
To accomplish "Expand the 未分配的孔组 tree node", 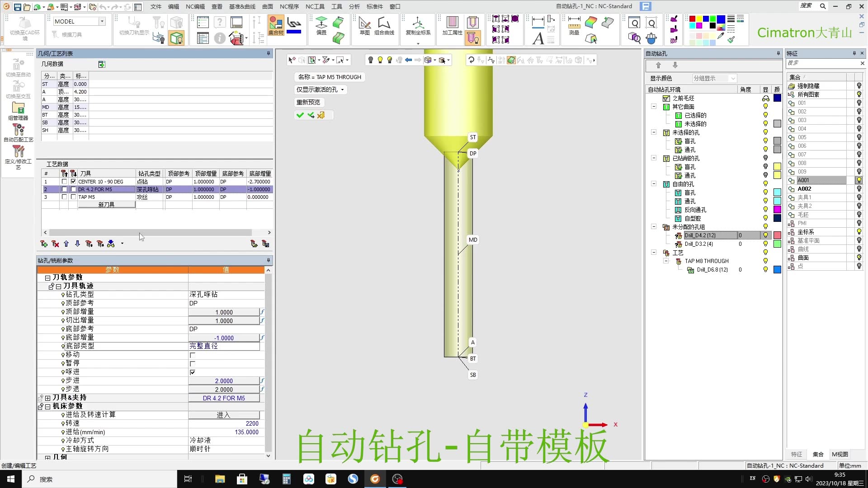I will (654, 227).
